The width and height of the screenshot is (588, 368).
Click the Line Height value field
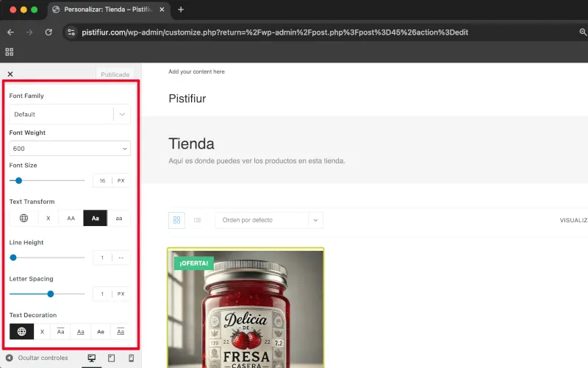click(102, 258)
